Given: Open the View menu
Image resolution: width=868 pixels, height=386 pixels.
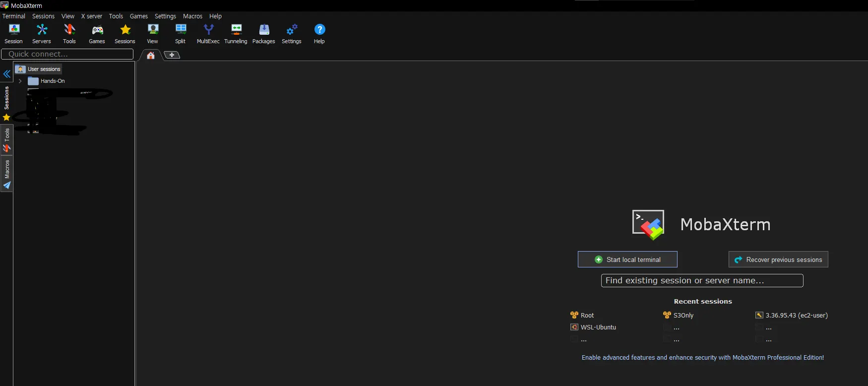Looking at the screenshot, I should coord(68,16).
